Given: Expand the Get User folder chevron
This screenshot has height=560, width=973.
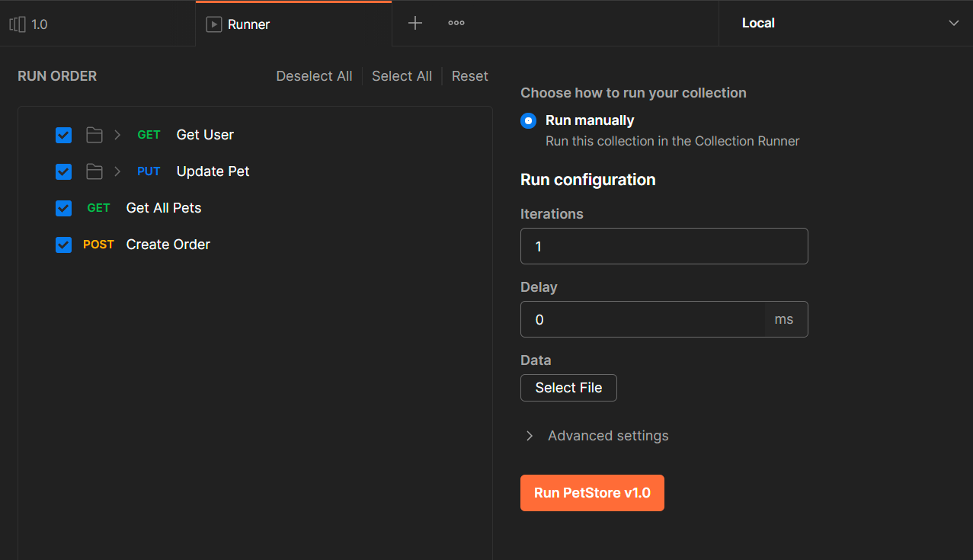Looking at the screenshot, I should (117, 135).
